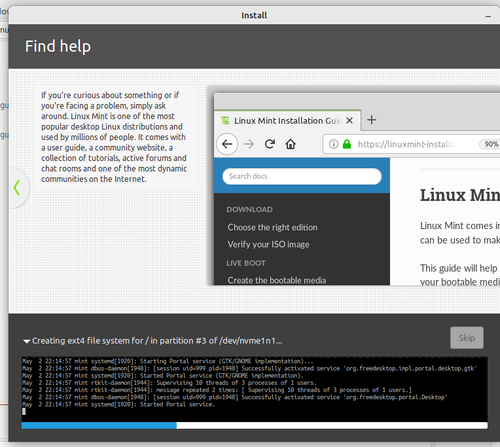
Task: Go to previous slide with green arrow
Action: pyautogui.click(x=17, y=188)
